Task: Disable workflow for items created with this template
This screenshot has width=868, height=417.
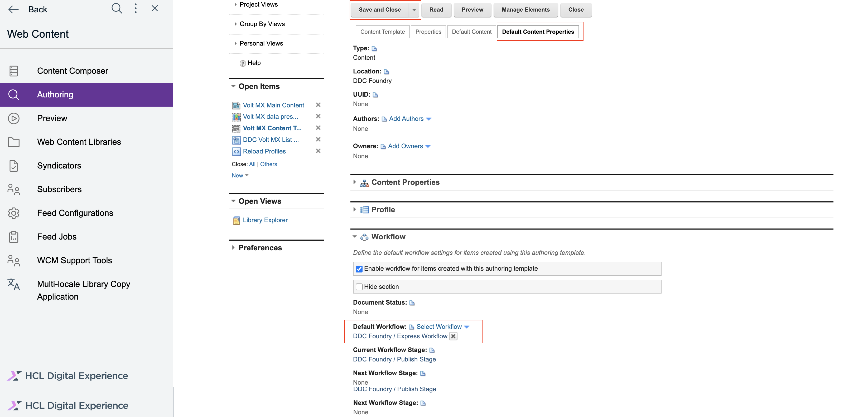Action: click(x=359, y=269)
